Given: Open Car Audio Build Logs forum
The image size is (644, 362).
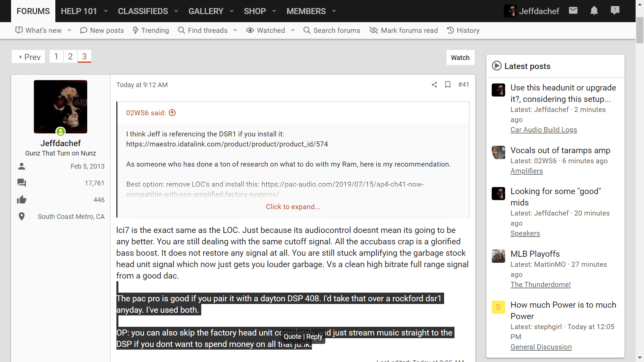Looking at the screenshot, I should [544, 130].
